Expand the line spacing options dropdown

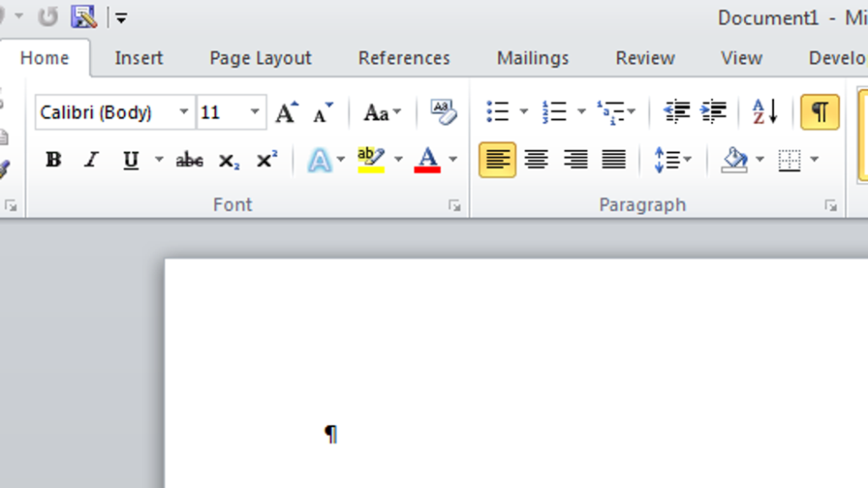[x=687, y=160]
